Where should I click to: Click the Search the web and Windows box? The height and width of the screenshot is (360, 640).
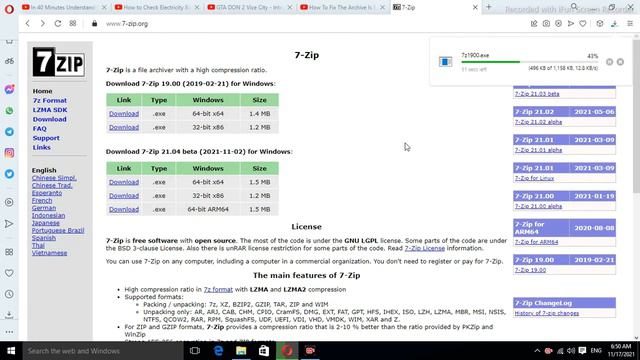[x=103, y=351]
